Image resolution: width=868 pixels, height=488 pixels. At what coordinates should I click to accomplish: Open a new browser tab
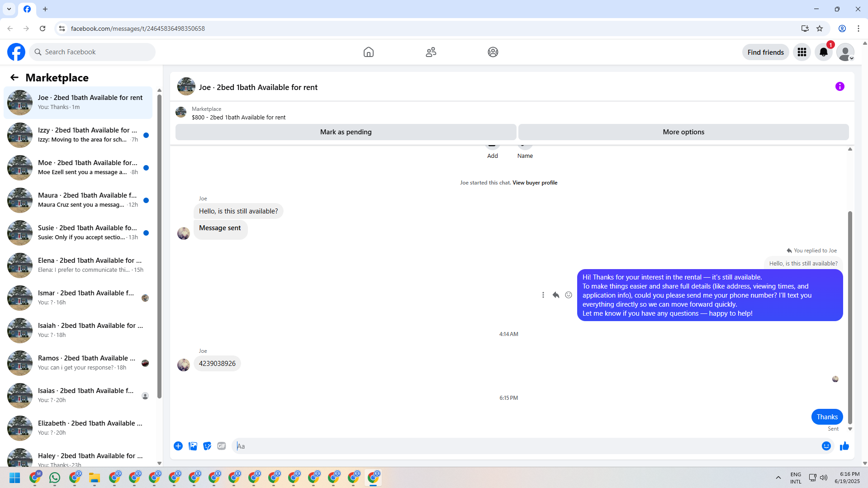pos(45,9)
